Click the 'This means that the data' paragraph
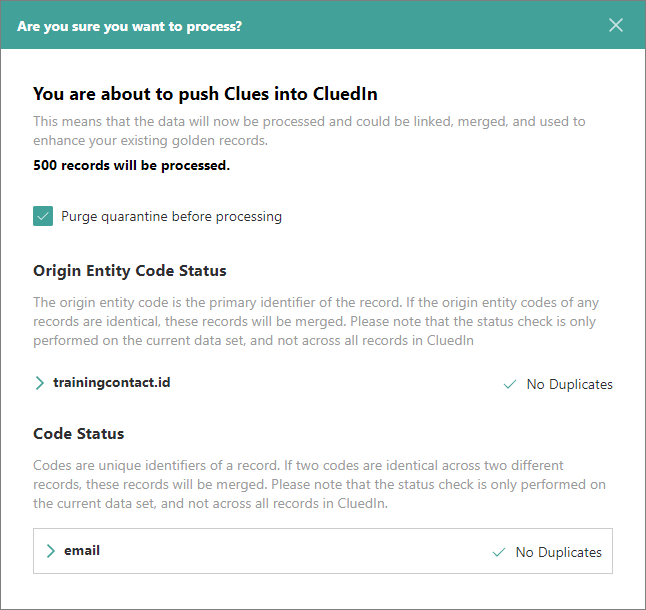The width and height of the screenshot is (646, 610). point(309,131)
